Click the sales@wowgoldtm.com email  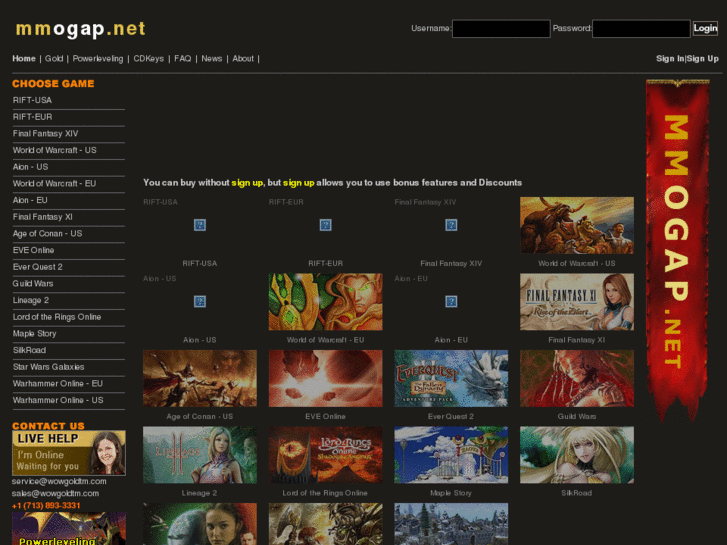[x=55, y=494]
